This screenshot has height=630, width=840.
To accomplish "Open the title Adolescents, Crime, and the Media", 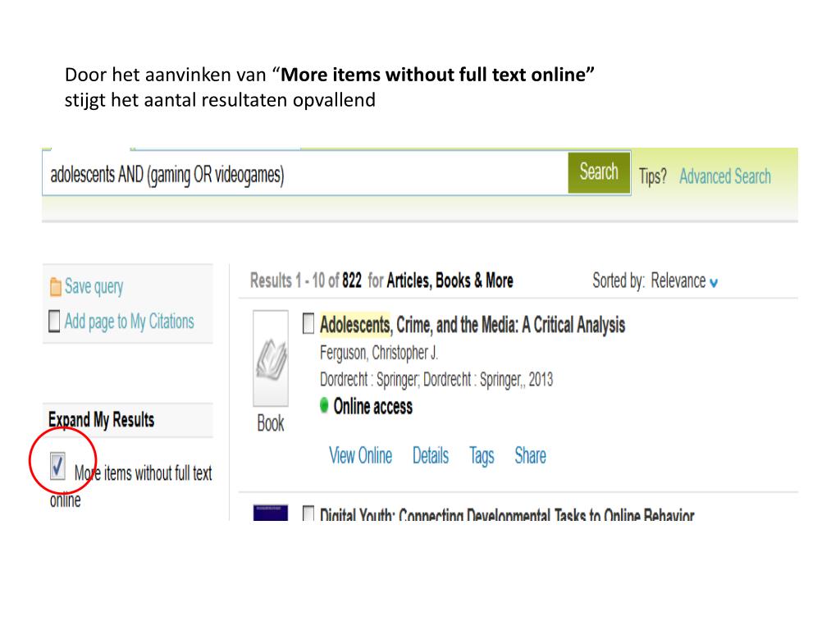I will (x=472, y=325).
